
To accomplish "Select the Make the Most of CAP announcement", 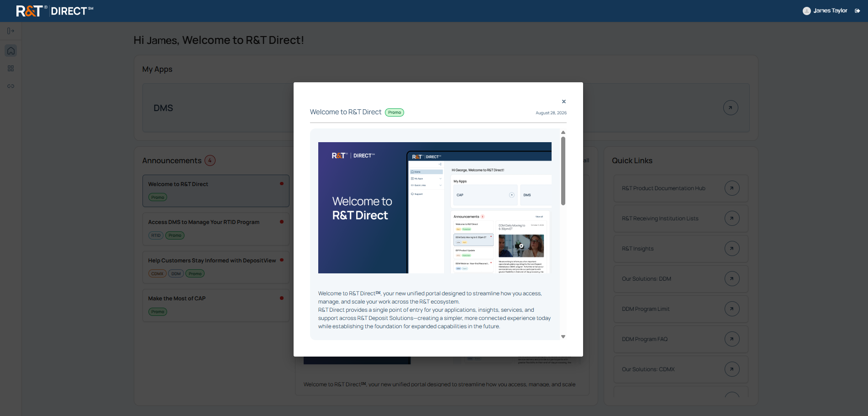I will point(216,305).
